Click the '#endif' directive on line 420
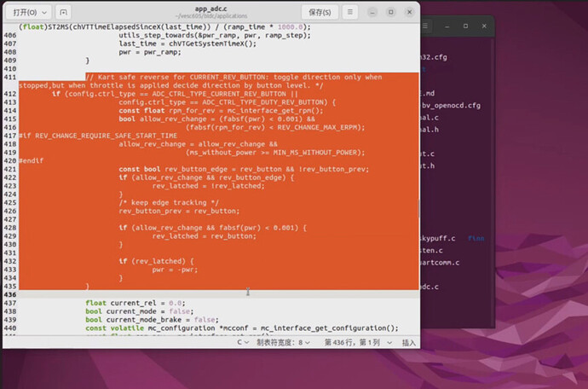Image resolution: width=588 pixels, height=389 pixels. coord(32,160)
